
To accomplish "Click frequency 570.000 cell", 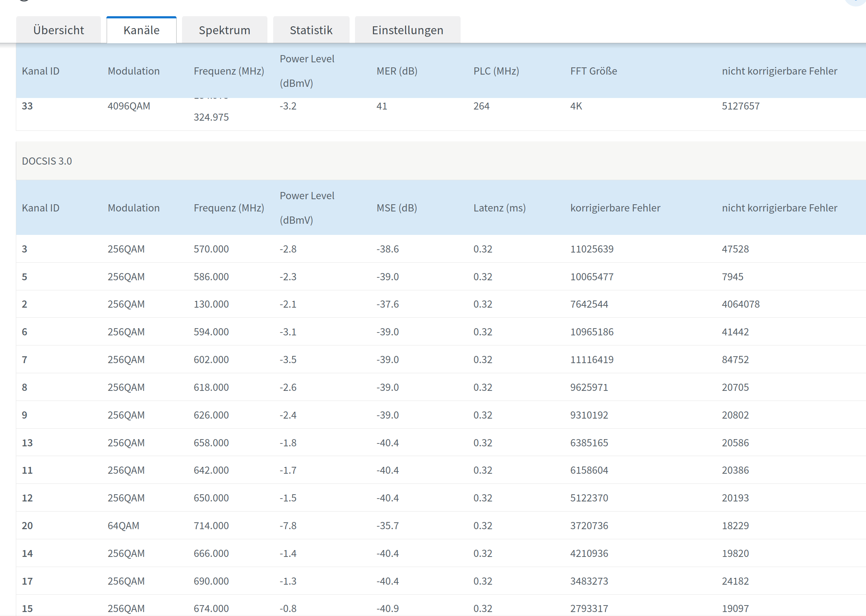I will click(x=211, y=249).
